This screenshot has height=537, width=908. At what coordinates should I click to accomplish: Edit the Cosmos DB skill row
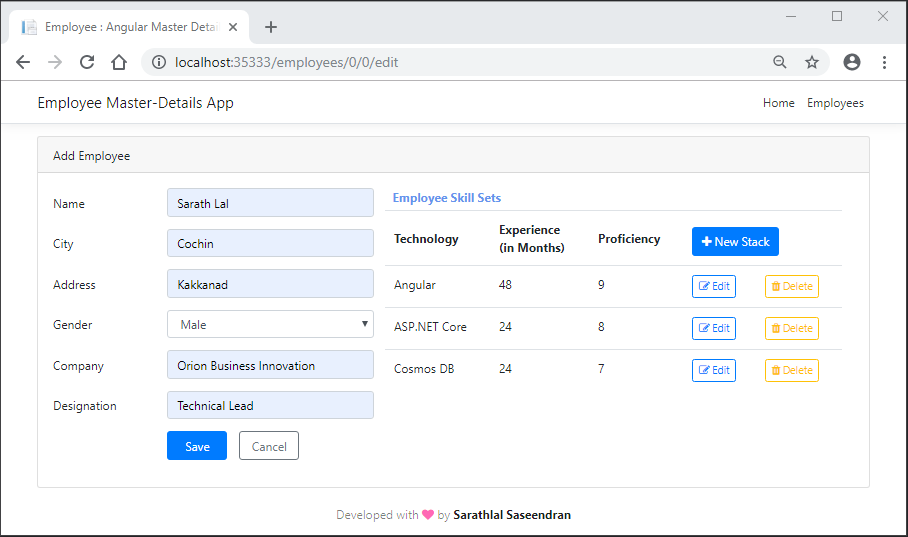pos(713,370)
